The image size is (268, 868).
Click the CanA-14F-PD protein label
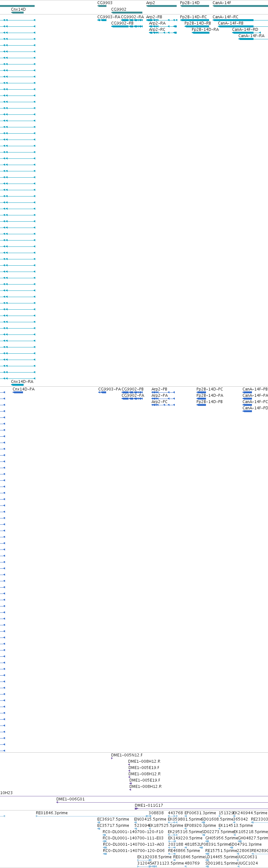point(255,408)
